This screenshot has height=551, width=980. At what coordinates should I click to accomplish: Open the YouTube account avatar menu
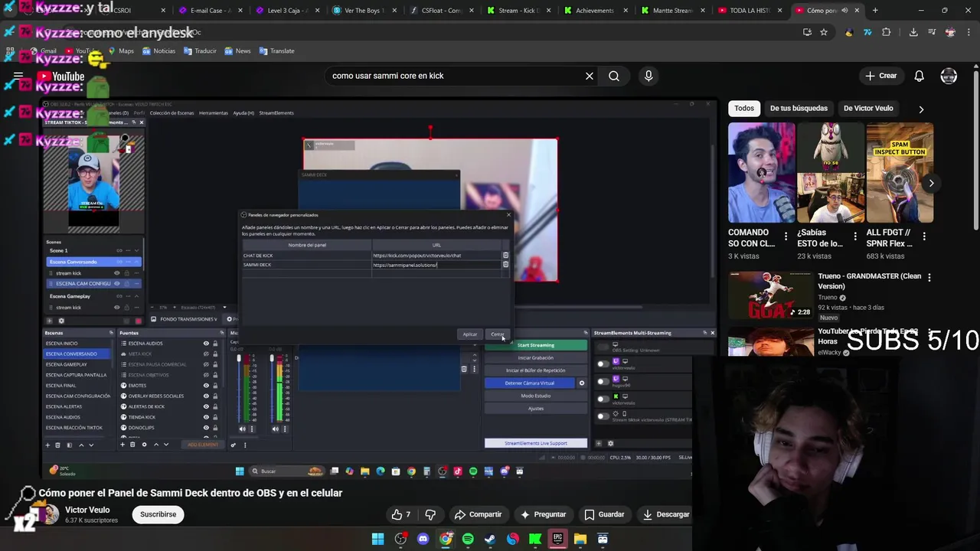pyautogui.click(x=949, y=76)
